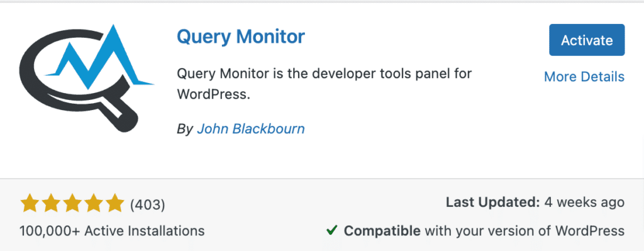The image size is (644, 251).
Task: Click the 100,000+ Active Installations text
Action: tap(112, 230)
